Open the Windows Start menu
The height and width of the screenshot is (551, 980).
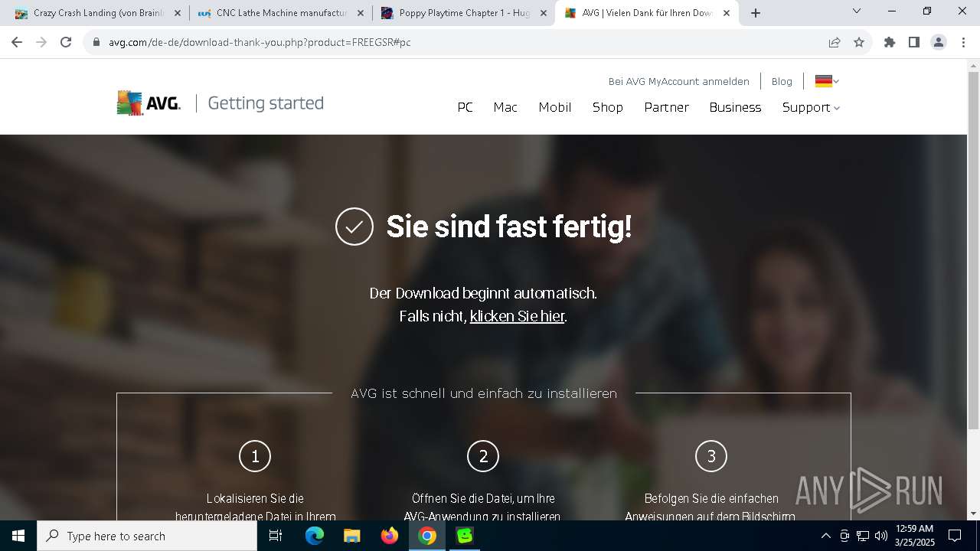[18, 536]
